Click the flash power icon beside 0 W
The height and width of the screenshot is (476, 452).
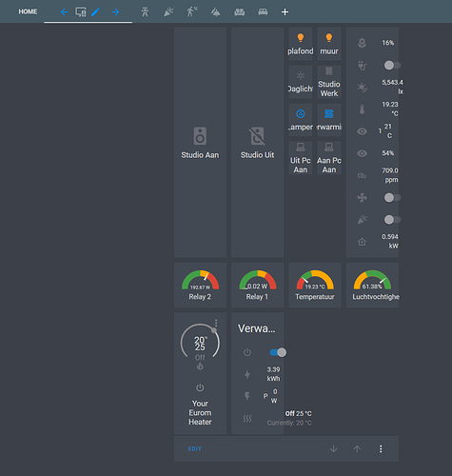click(247, 396)
